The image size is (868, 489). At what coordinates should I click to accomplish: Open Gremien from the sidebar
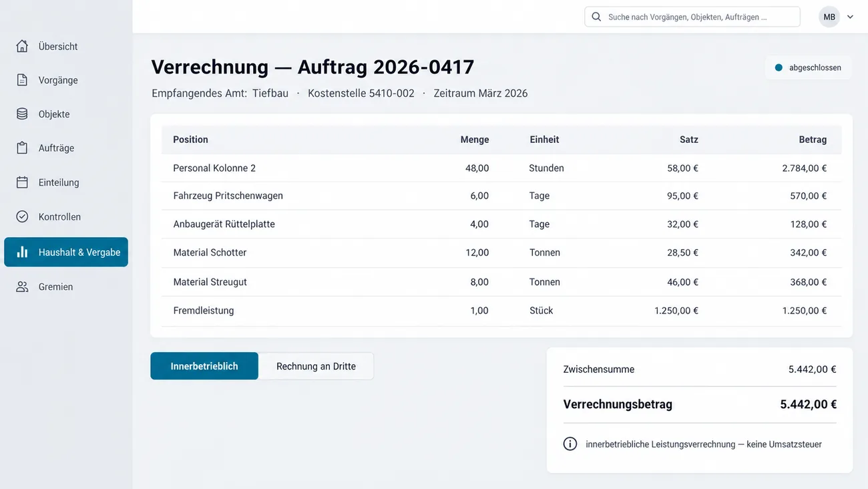(x=66, y=287)
